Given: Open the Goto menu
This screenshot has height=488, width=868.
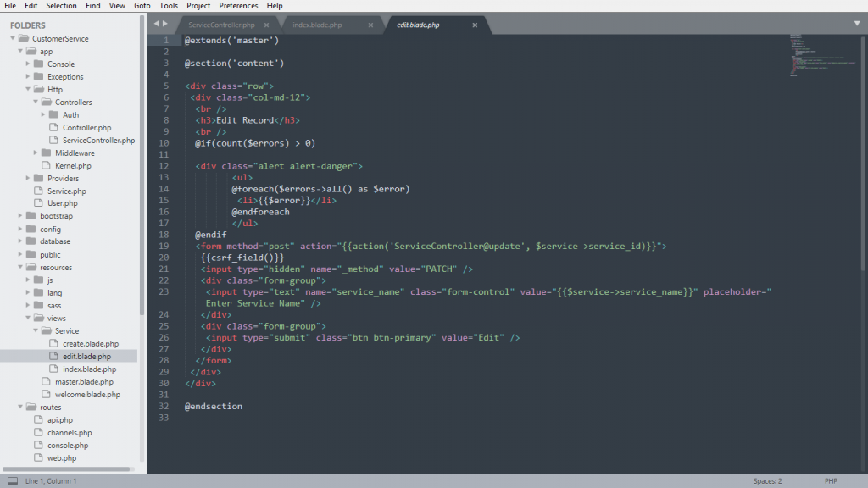Looking at the screenshot, I should coord(142,6).
